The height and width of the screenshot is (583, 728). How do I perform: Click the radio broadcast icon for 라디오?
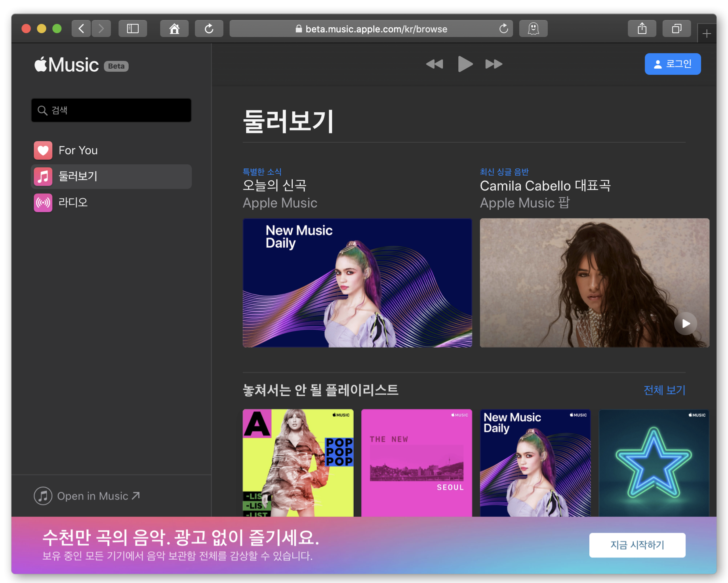click(43, 203)
